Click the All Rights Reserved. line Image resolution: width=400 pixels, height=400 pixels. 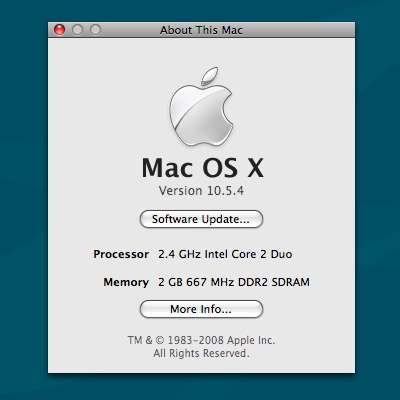pyautogui.click(x=201, y=353)
